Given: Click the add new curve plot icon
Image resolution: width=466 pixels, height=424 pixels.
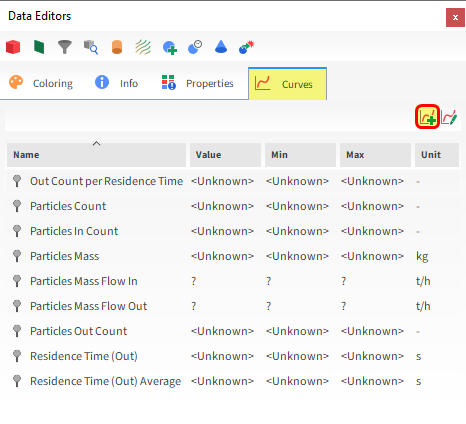Looking at the screenshot, I should coord(427,117).
